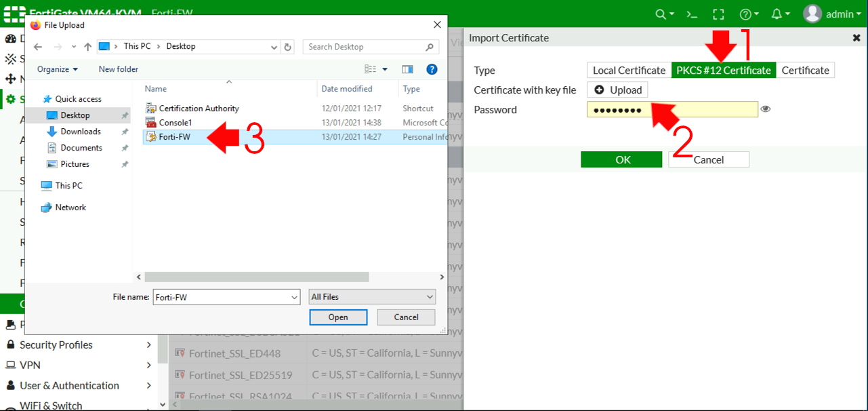
Task: Click the notification bell icon
Action: 774,14
